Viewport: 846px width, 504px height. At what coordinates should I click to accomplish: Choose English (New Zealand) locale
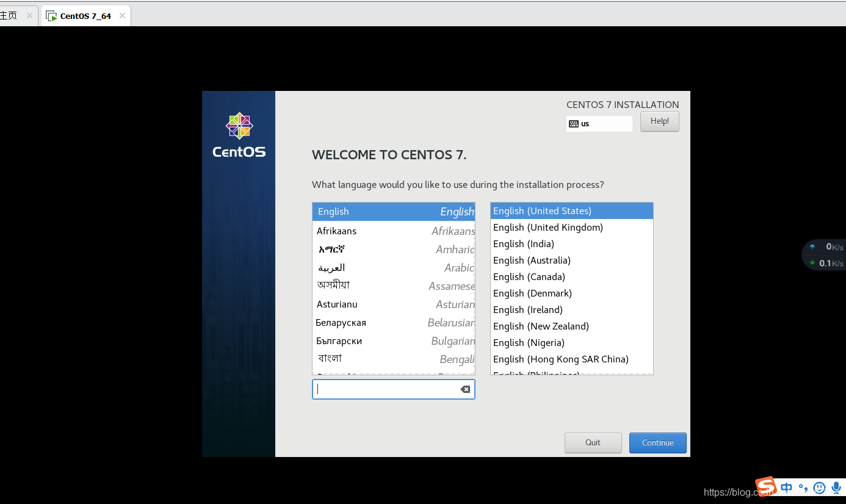(x=571, y=326)
